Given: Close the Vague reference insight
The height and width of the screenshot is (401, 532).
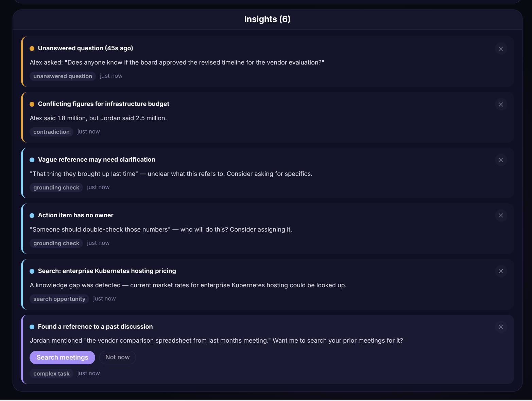Looking at the screenshot, I should [501, 160].
